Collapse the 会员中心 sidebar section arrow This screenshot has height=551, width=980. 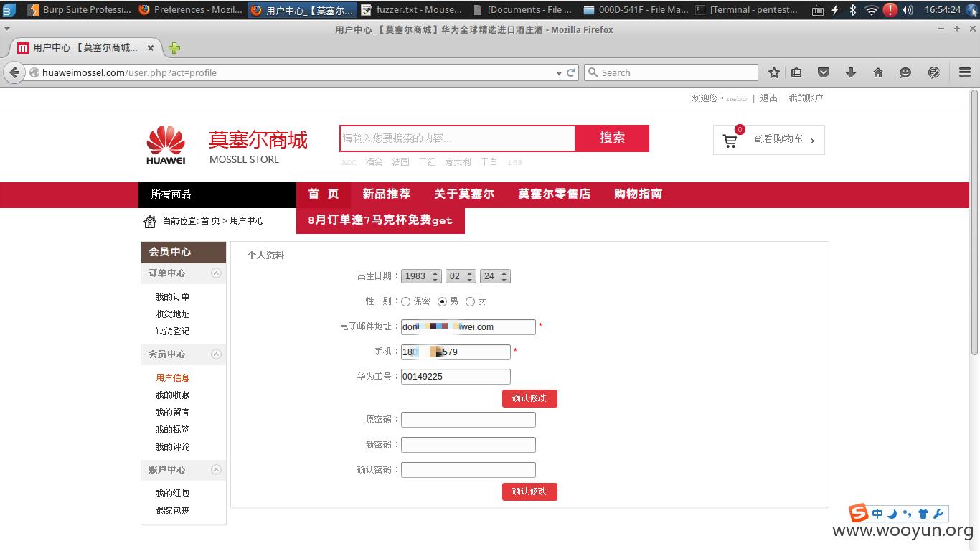click(x=216, y=354)
